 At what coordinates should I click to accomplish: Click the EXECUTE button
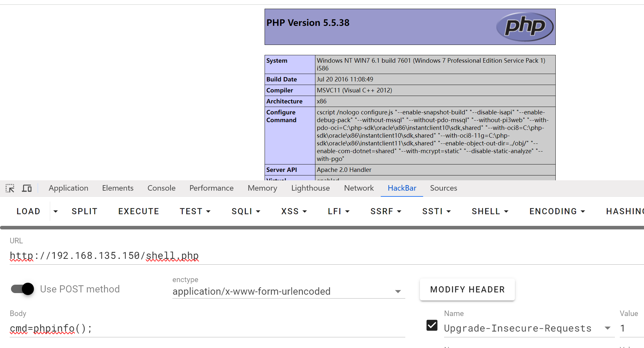(139, 211)
